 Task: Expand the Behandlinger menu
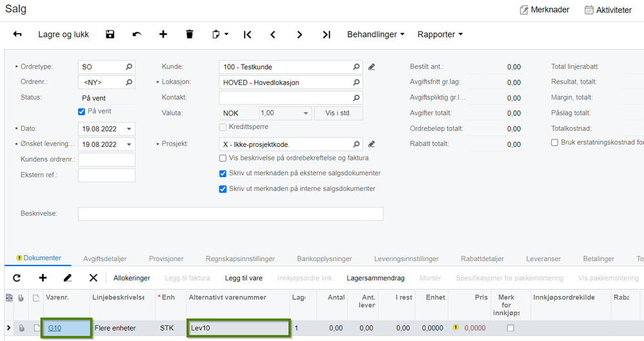[x=376, y=34]
